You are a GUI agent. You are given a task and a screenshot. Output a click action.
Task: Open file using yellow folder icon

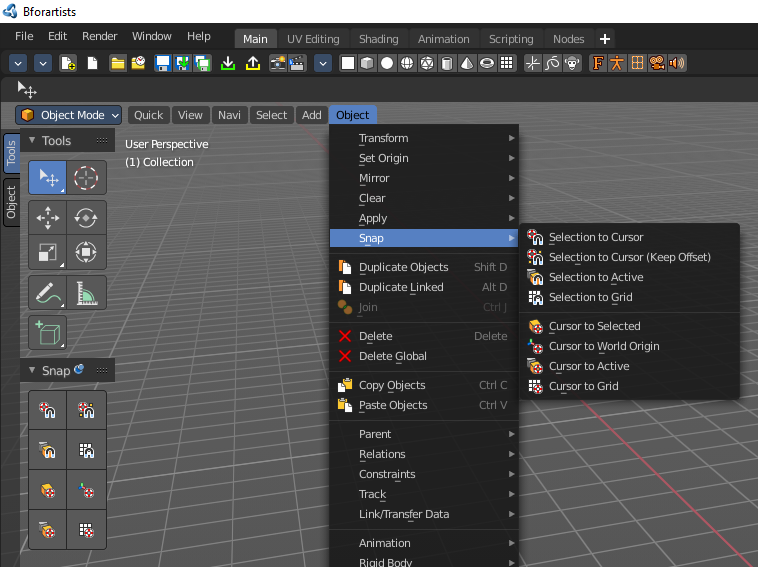[117, 63]
